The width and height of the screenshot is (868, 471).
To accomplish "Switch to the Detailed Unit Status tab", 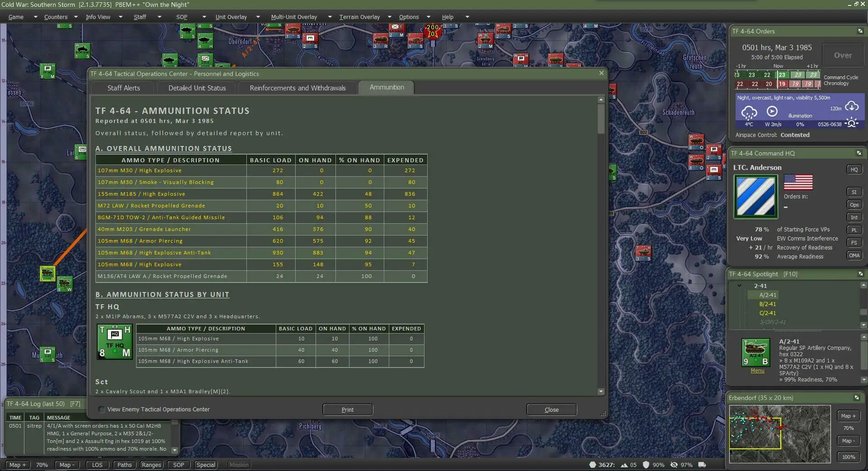I will point(197,88).
